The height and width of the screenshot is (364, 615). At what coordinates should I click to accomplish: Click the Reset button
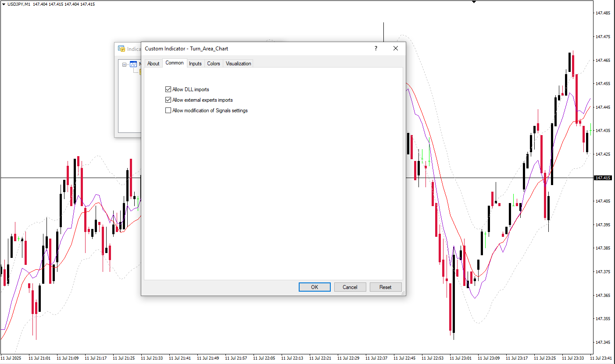[386, 287]
